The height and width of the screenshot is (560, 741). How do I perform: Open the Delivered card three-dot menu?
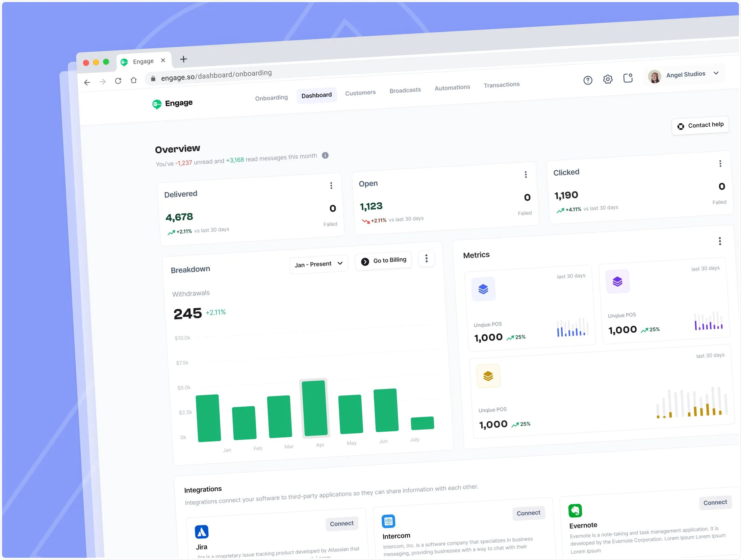331,185
